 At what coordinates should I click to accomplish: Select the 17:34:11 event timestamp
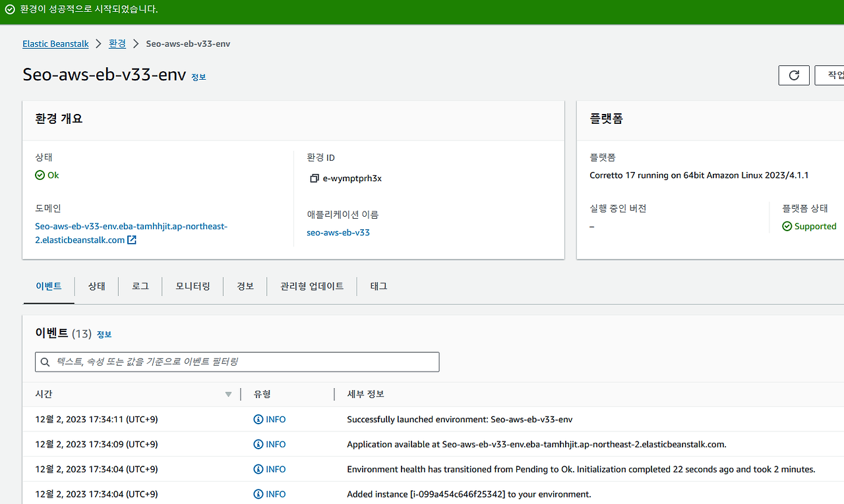[96, 420]
